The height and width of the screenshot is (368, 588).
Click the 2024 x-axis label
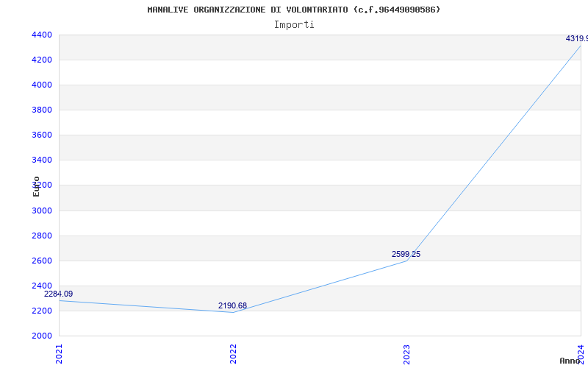point(581,354)
